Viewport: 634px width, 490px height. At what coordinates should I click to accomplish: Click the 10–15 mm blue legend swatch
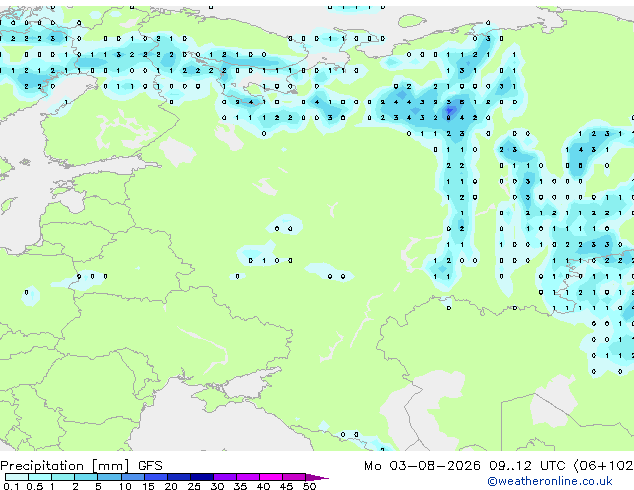[x=132, y=477]
